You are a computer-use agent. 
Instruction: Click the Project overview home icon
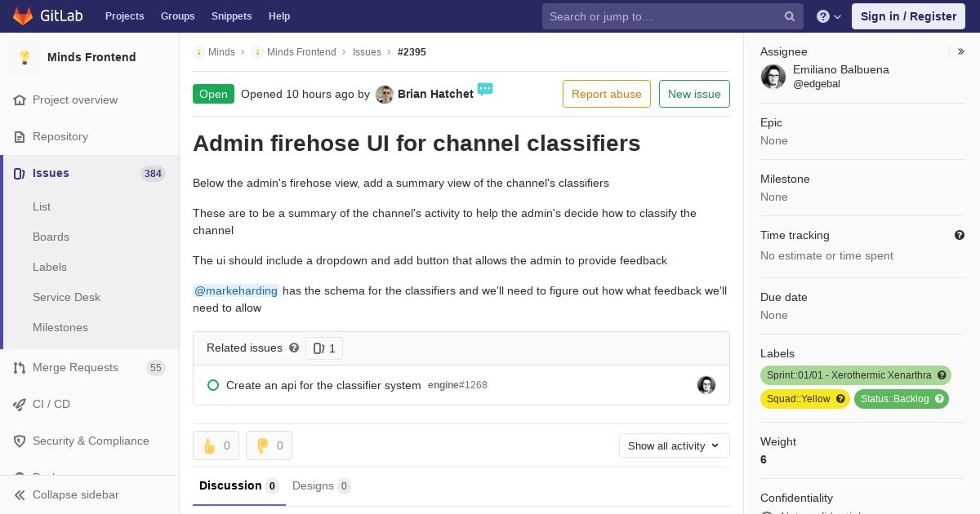coord(20,100)
